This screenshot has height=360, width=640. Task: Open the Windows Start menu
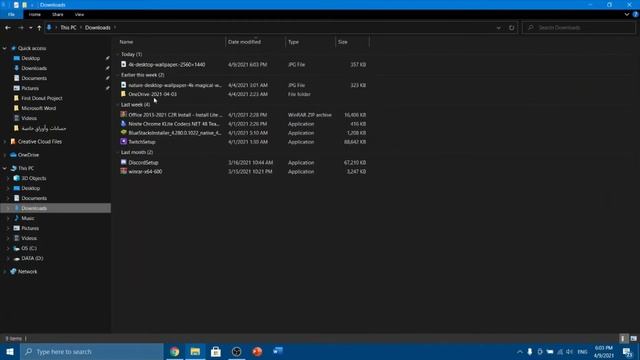coord(10,351)
